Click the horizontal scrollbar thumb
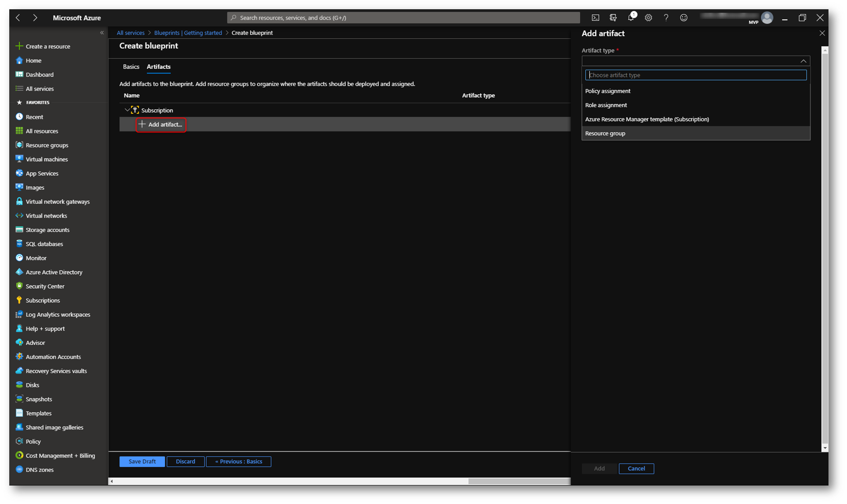Screen dimensions: 847x504 519,481
